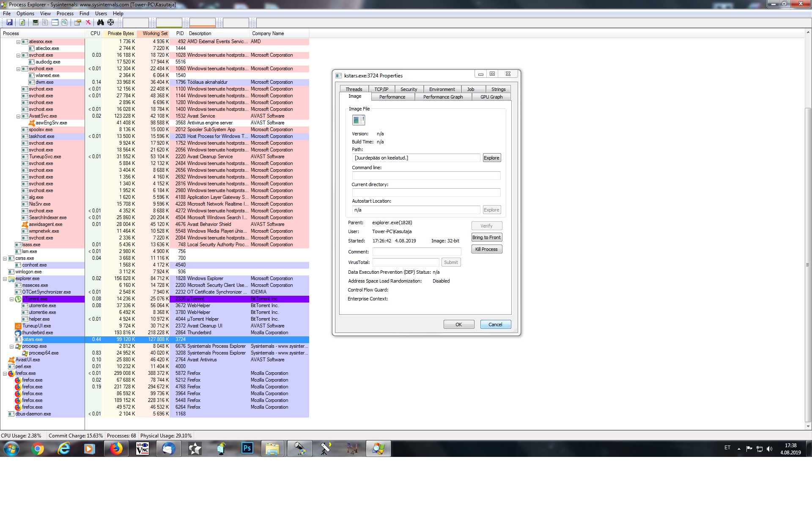
Task: Toggle Show Lower Pane toolbar icon
Action: [55, 22]
